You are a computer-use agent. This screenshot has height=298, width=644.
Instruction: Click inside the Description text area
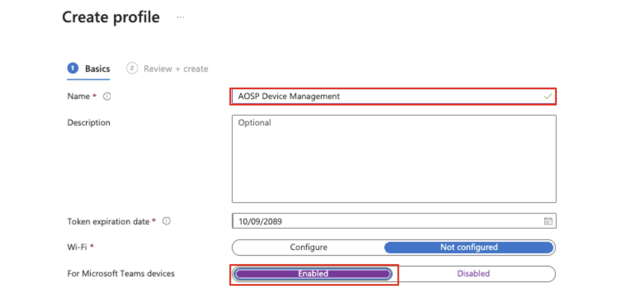[x=394, y=159]
